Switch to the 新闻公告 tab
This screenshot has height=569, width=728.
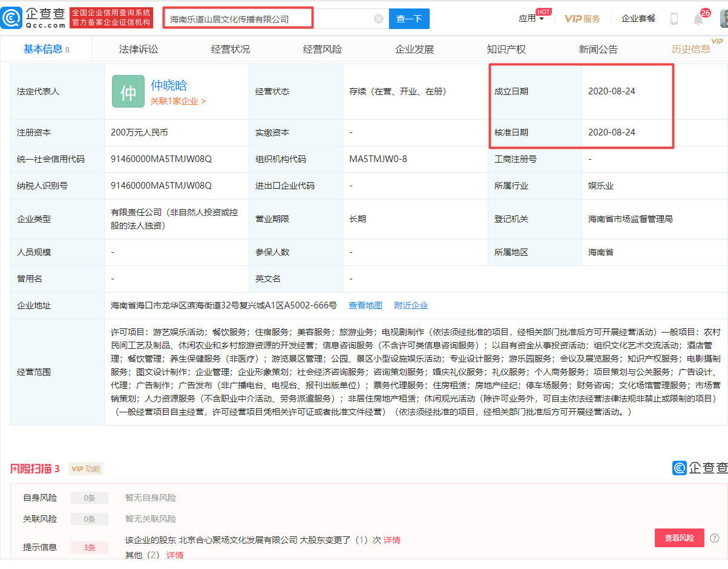coord(598,49)
